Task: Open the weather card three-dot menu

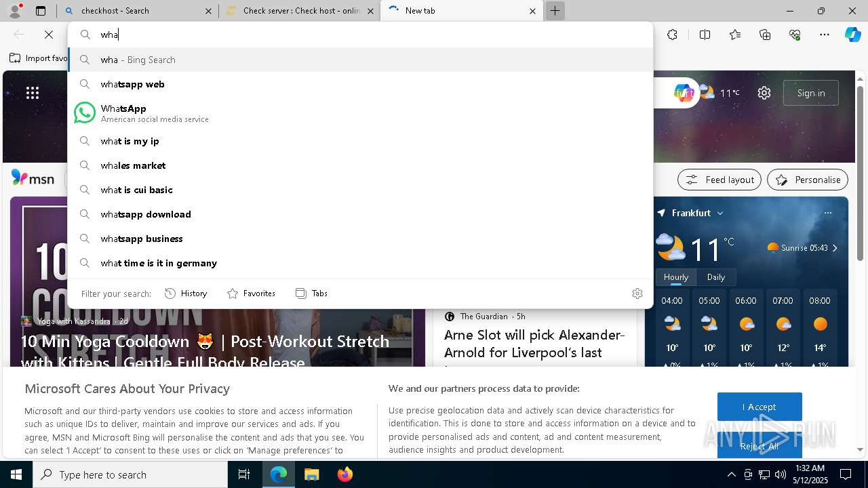Action: pos(827,213)
